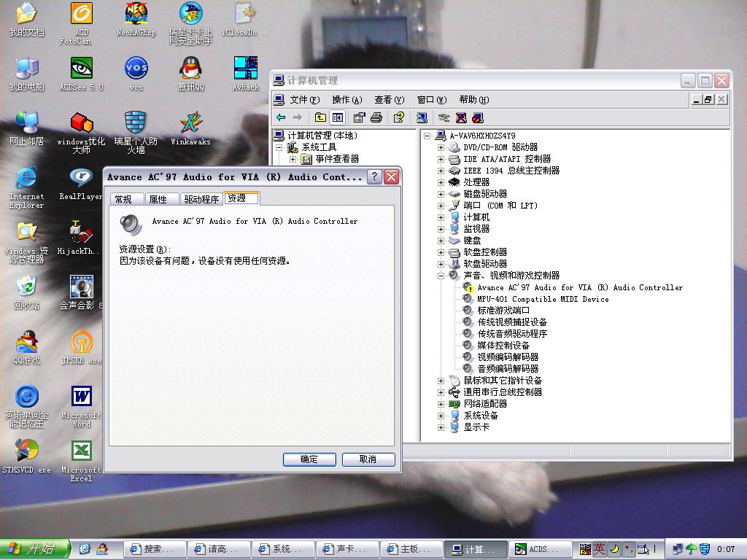Viewport: 747px width, 560px height.
Task: Expand the 显示卡 node
Action: [441, 427]
